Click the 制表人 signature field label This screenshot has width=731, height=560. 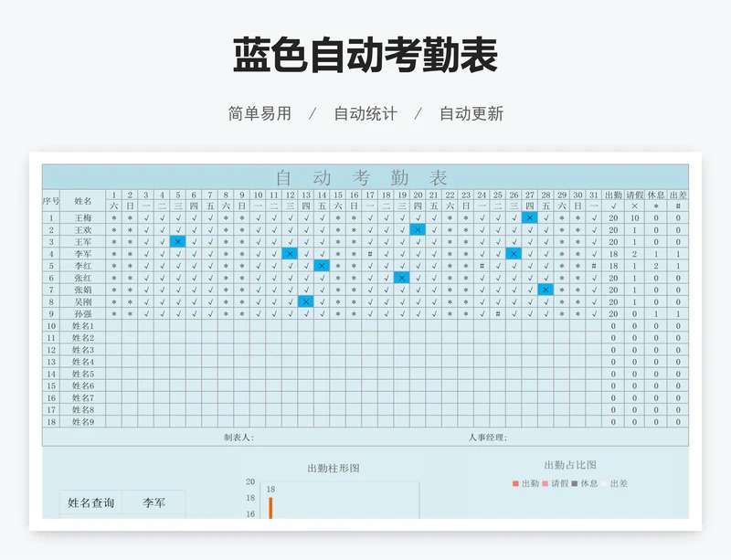(x=238, y=438)
